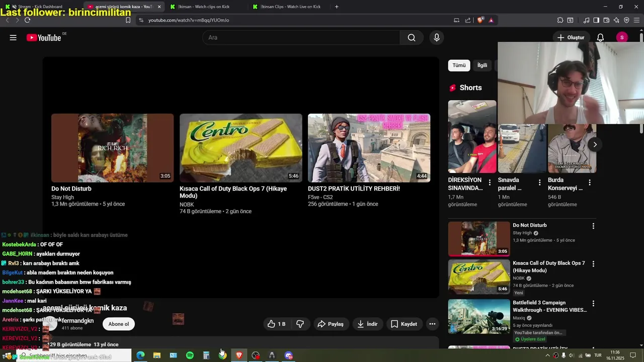Go to the YouTube home logo
Viewport: 644px width, 362px height.
44,38
